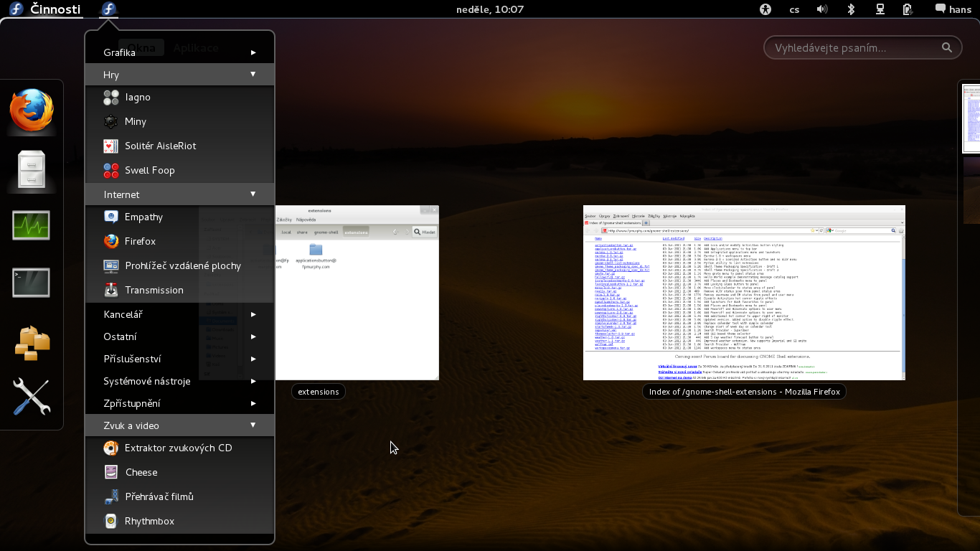The image size is (980, 551).
Task: Open the system monitor dash icon
Action: [x=31, y=225]
